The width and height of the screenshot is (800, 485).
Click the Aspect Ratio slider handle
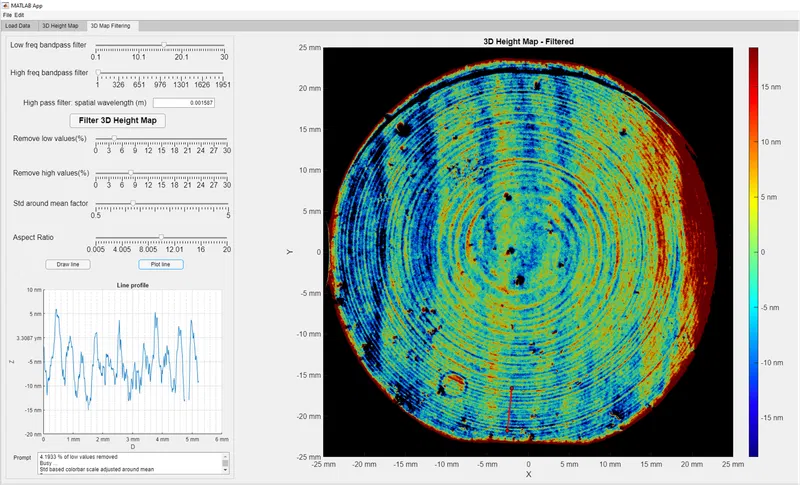click(161, 237)
